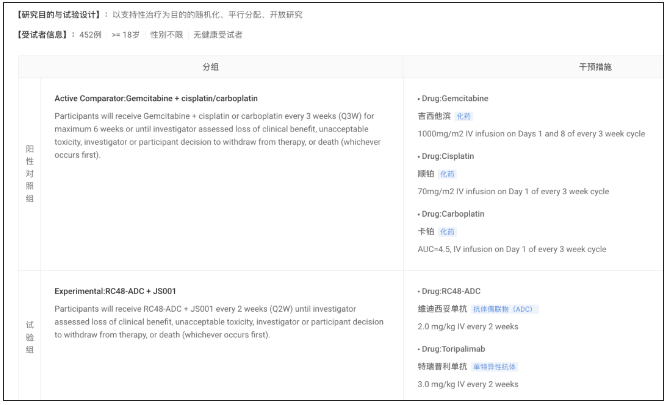Click the 分组 column header
Screen dimensions: 667x405
[x=211, y=67]
